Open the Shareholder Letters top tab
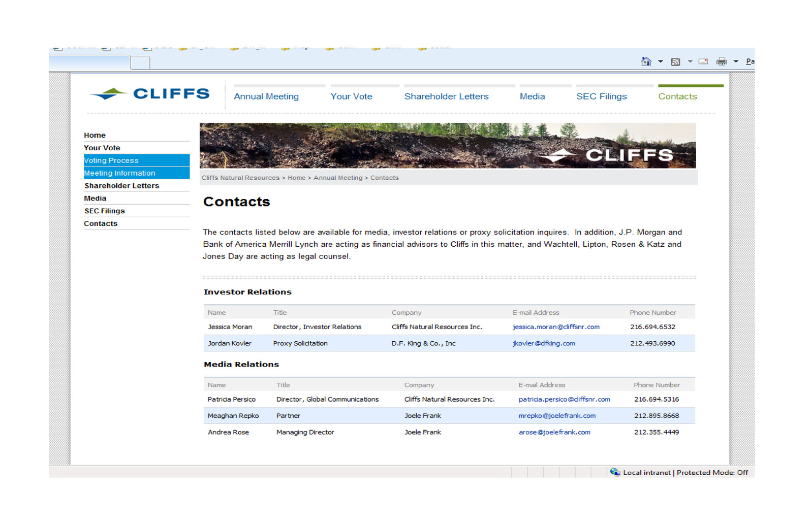 click(x=446, y=96)
